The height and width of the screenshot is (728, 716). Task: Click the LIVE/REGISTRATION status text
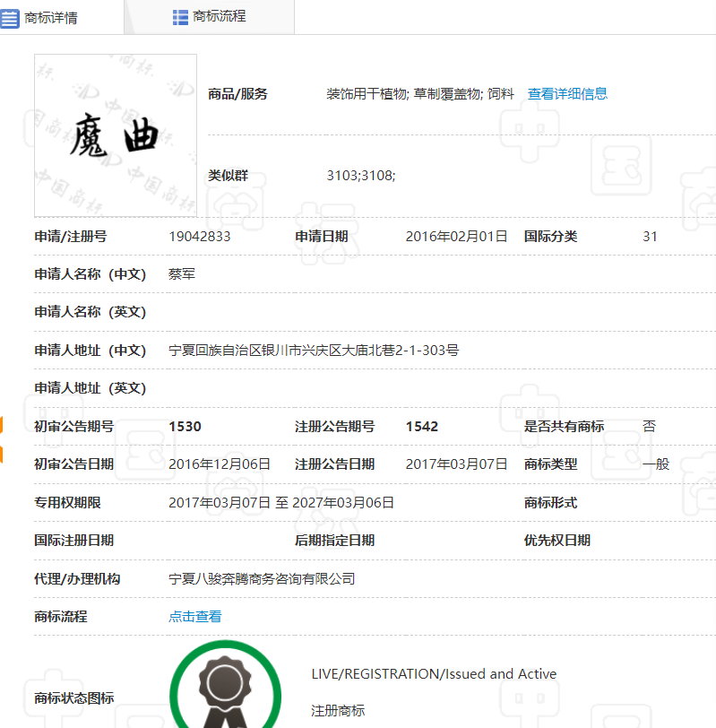[434, 674]
